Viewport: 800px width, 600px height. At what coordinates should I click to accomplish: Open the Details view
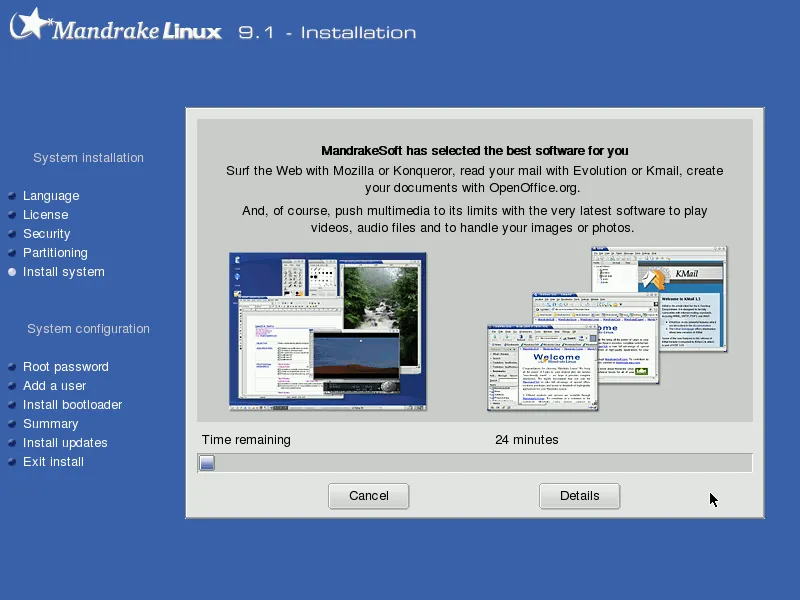click(x=579, y=496)
